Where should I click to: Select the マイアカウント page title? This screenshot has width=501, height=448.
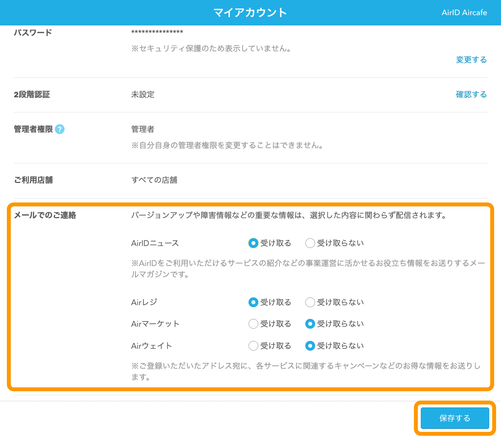[250, 12]
